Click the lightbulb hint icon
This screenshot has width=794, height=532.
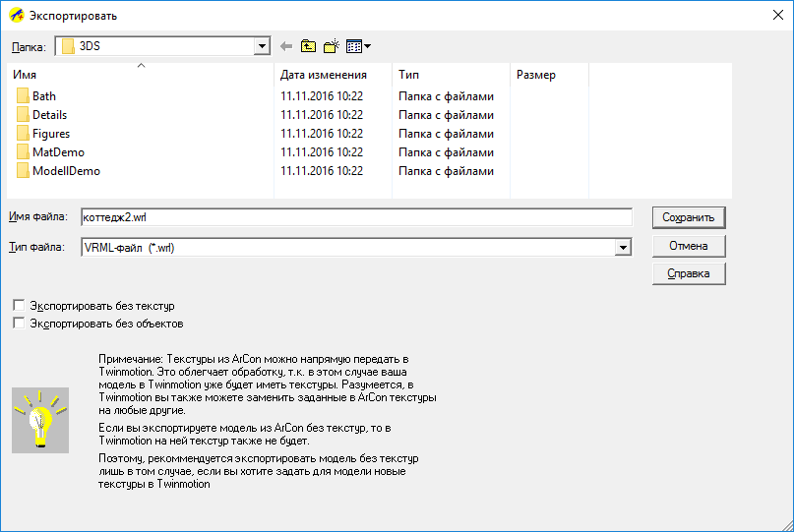click(x=40, y=421)
